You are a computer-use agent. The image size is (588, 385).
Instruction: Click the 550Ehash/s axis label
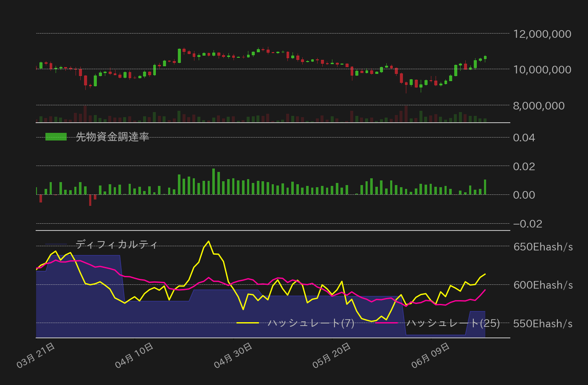coord(543,324)
